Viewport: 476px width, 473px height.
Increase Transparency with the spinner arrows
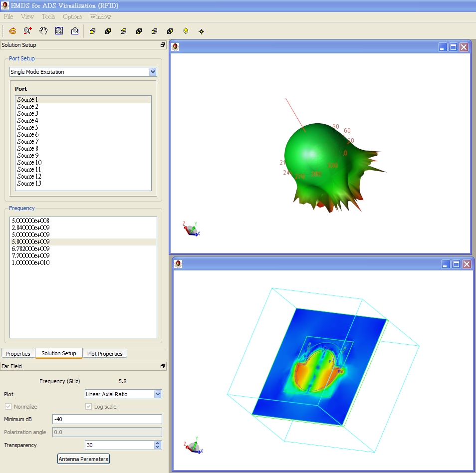pos(157,443)
